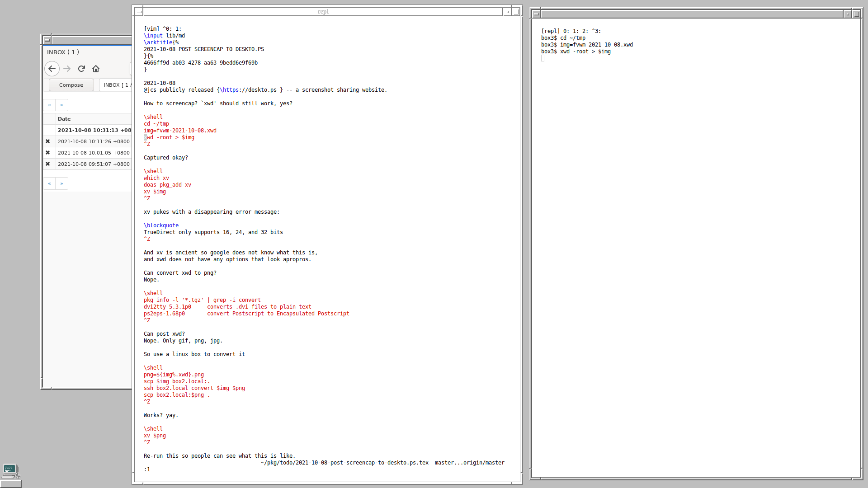Go to browser home page icon
This screenshot has width=868, height=488.
(x=96, y=69)
